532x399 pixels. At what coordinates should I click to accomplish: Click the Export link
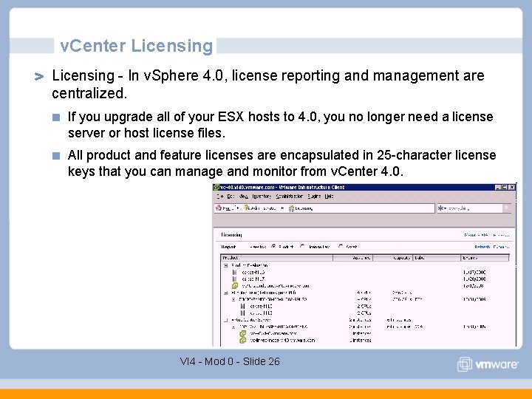point(501,247)
